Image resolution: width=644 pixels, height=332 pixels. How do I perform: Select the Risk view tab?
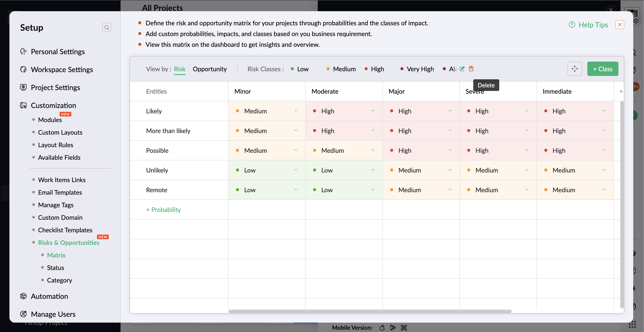point(179,69)
